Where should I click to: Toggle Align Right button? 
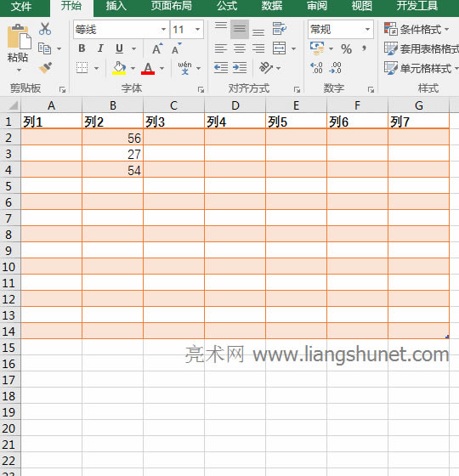pyautogui.click(x=258, y=48)
